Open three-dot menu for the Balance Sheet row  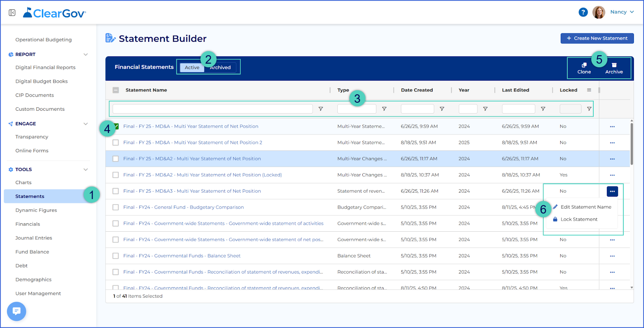(x=612, y=256)
